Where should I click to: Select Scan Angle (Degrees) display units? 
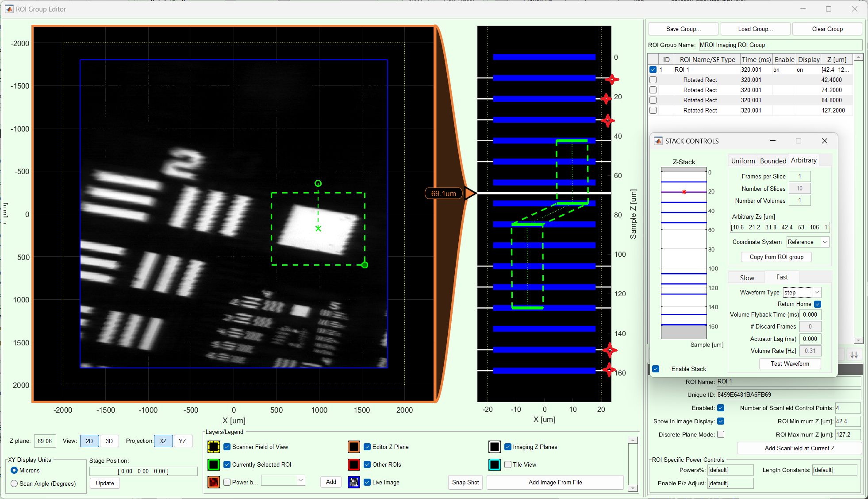click(14, 484)
